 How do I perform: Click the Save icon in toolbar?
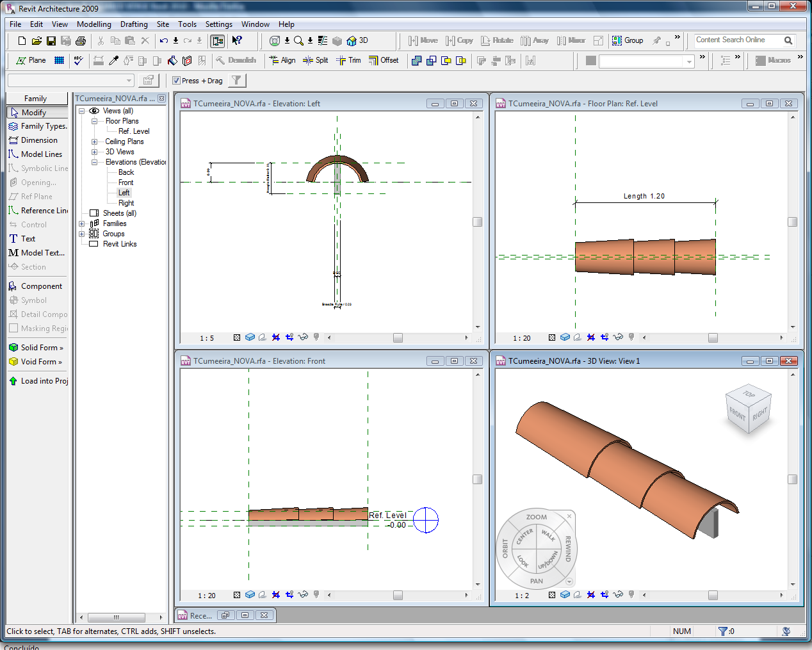pos(51,41)
